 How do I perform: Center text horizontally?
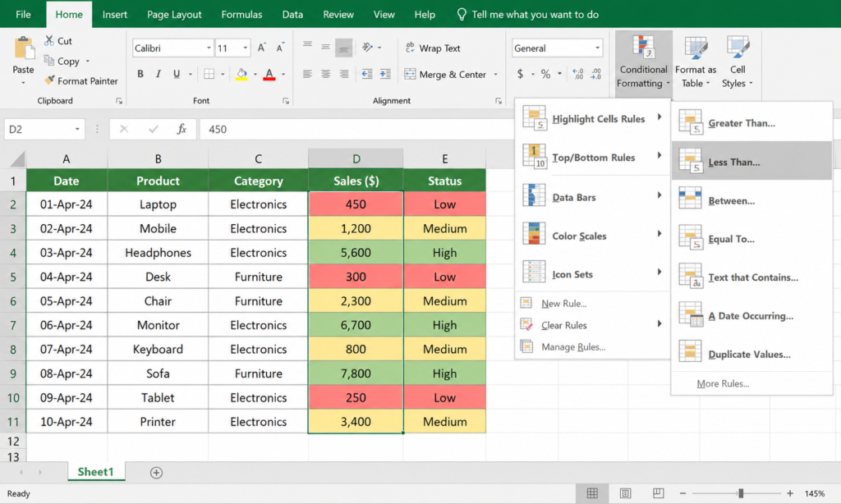[x=325, y=74]
